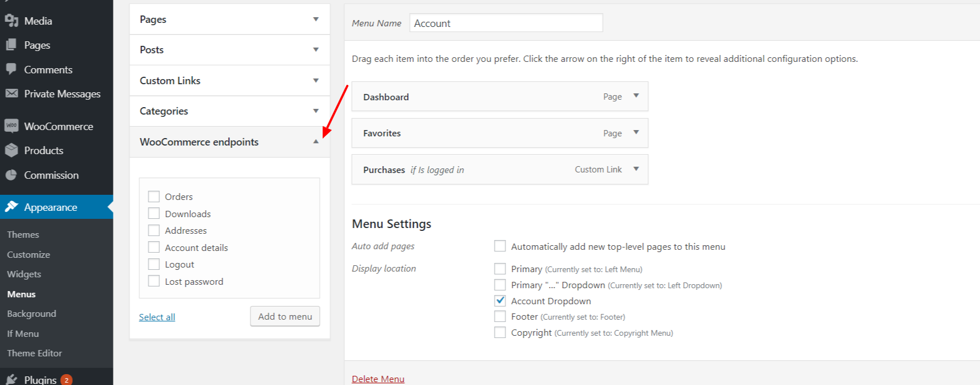
Task: Check the Primary Left Menu location checkbox
Action: click(500, 269)
